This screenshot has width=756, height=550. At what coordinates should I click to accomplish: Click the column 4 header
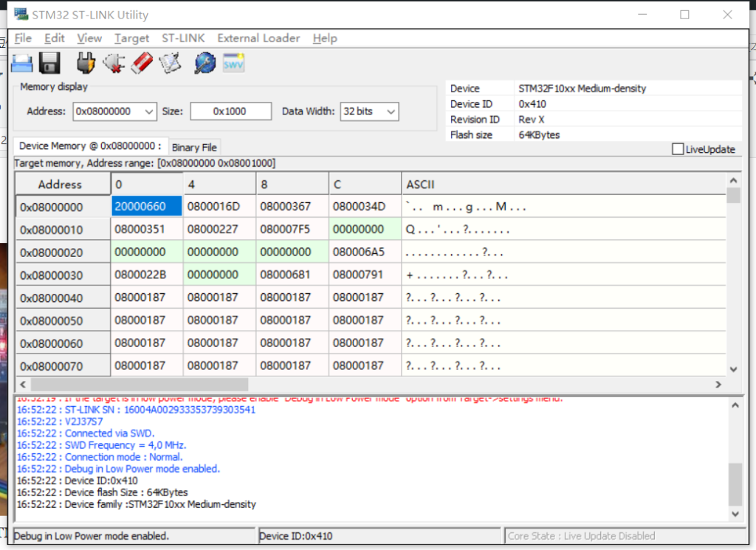coord(220,184)
